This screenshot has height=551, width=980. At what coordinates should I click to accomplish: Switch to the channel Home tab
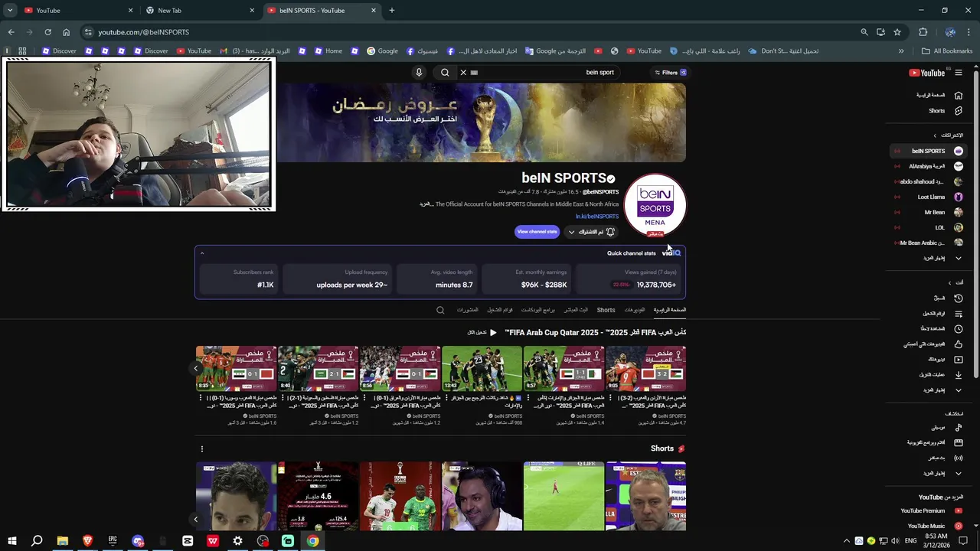point(669,310)
